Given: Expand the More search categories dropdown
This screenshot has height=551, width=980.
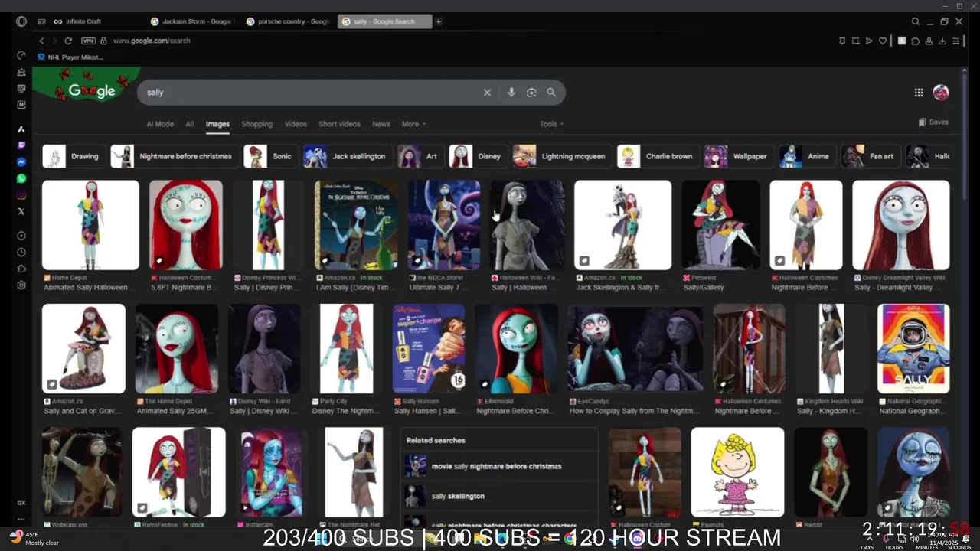Looking at the screenshot, I should tap(413, 124).
